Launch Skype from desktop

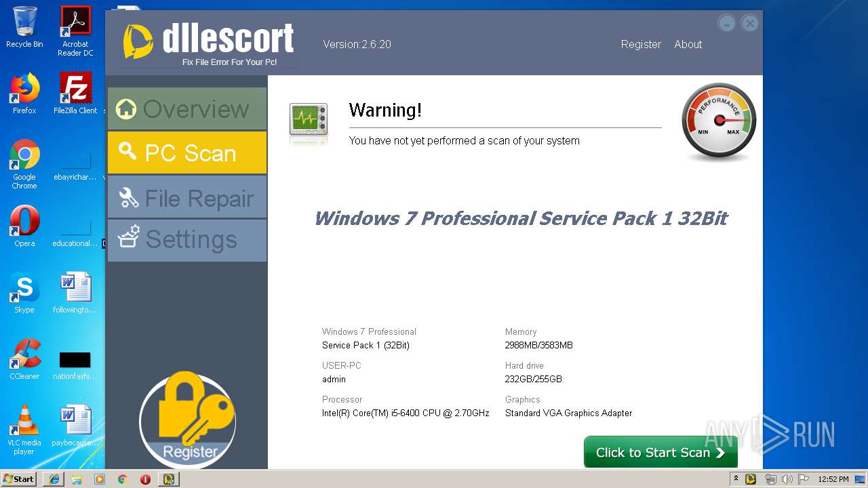pyautogui.click(x=24, y=293)
